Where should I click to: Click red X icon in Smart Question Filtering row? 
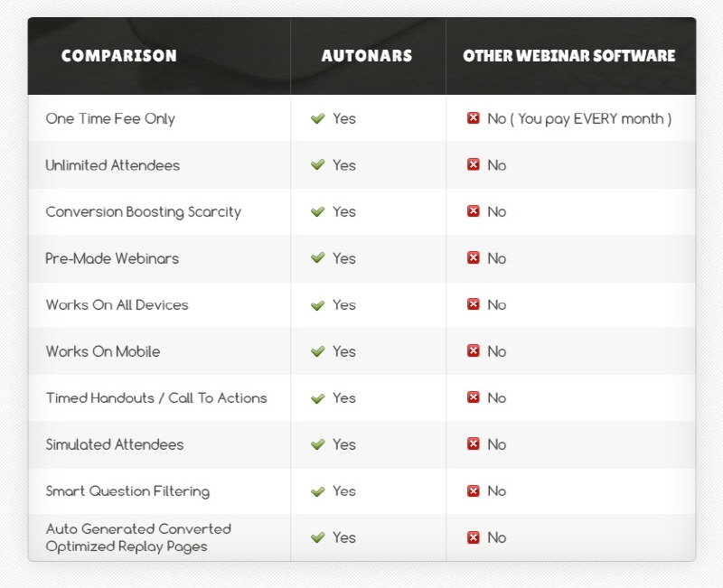tap(473, 490)
